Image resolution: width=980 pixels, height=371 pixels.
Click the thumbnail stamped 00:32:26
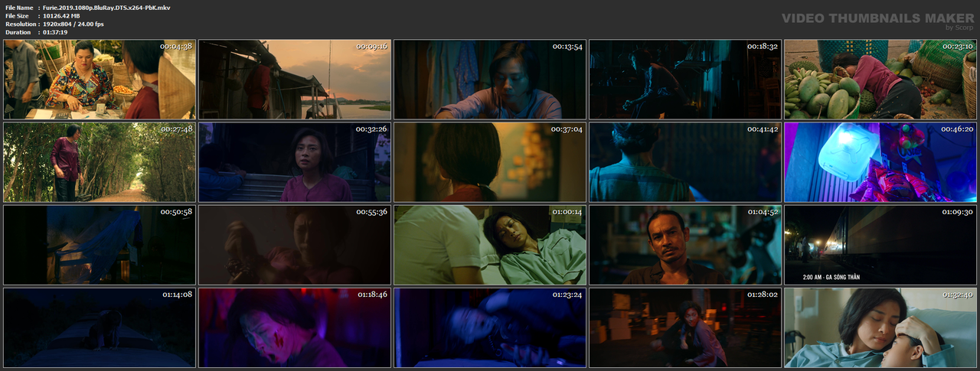pos(295,162)
